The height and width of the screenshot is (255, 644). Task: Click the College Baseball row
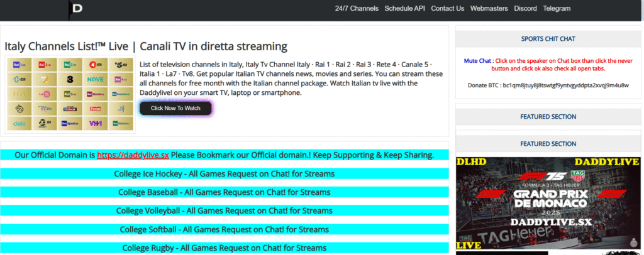[x=225, y=192]
